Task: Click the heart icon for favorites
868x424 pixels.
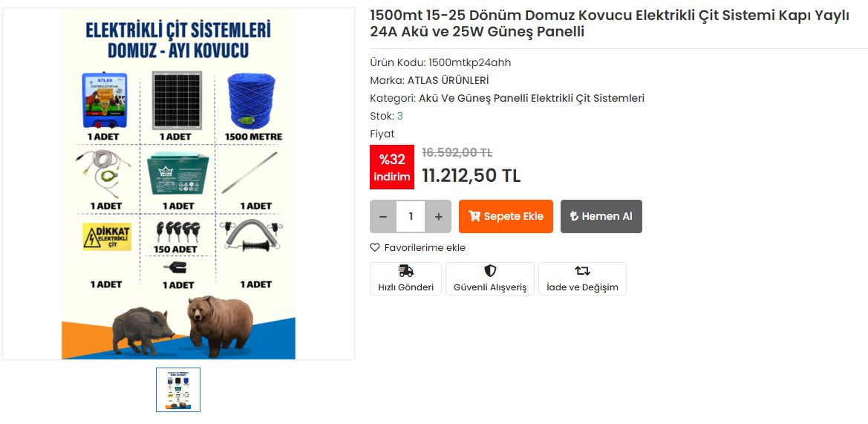Action: 375,247
